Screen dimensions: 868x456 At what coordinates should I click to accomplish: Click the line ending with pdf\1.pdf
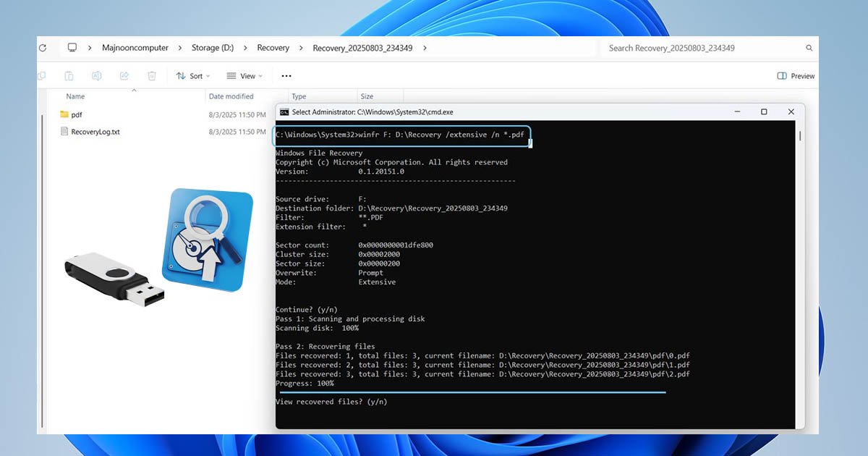[x=482, y=365]
